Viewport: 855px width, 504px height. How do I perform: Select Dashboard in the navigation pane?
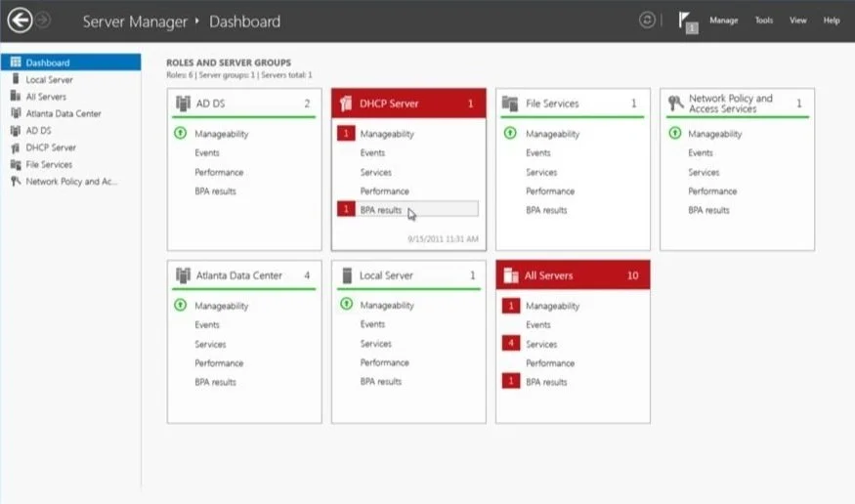71,63
